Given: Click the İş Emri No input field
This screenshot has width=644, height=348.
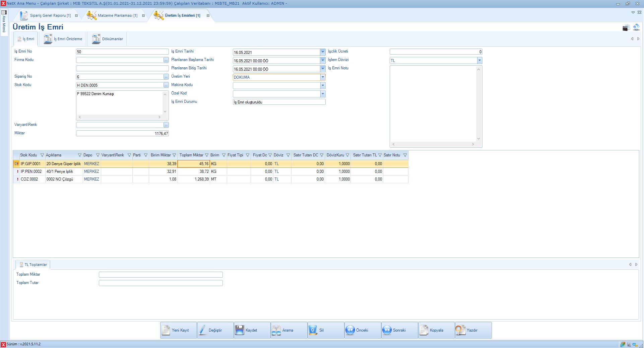Looking at the screenshot, I should click(122, 52).
